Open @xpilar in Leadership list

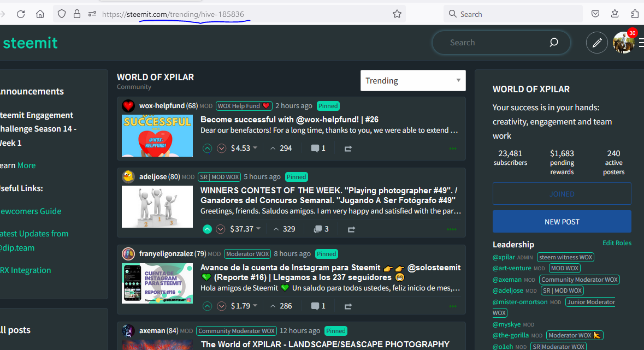[x=504, y=257]
